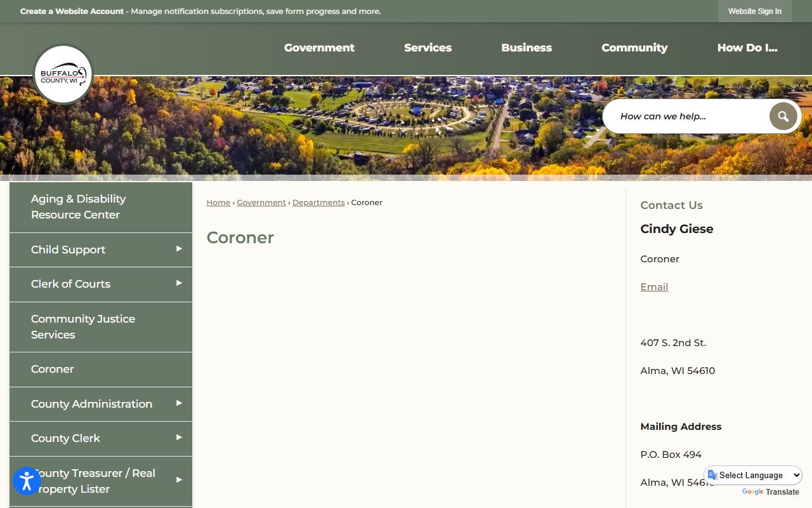Go to Departments in the breadcrumb

[318, 203]
